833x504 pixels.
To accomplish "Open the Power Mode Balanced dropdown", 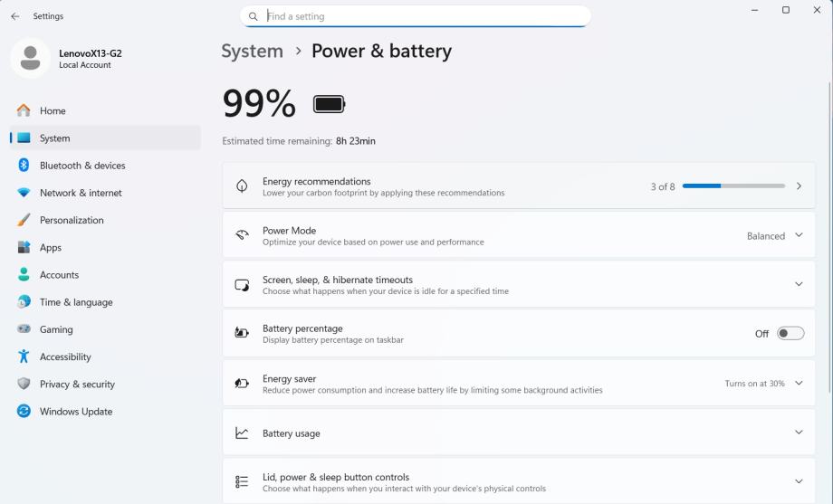I will [774, 236].
